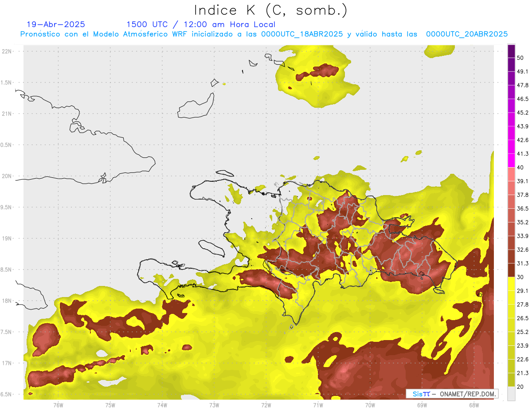Click the 76W longitude axis label
This screenshot has height=411, width=532.
click(58, 405)
